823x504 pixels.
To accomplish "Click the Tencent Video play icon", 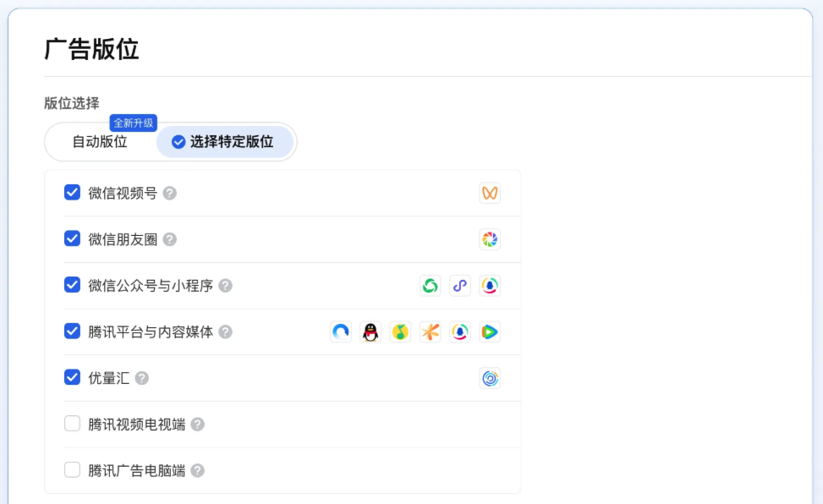I will click(490, 331).
